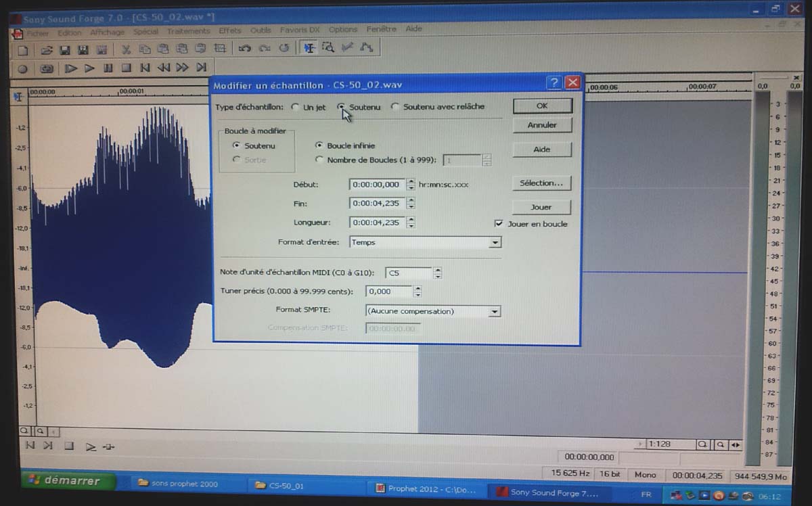The image size is (812, 506).
Task: Open the Traitements menu
Action: click(x=189, y=31)
